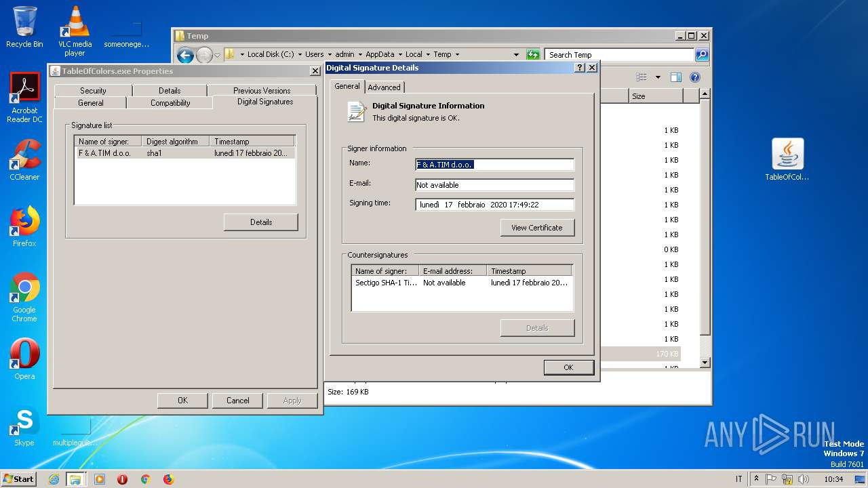The width and height of the screenshot is (868, 488).
Task: Click Timestamp column header in Countersignatures
Action: pos(530,270)
